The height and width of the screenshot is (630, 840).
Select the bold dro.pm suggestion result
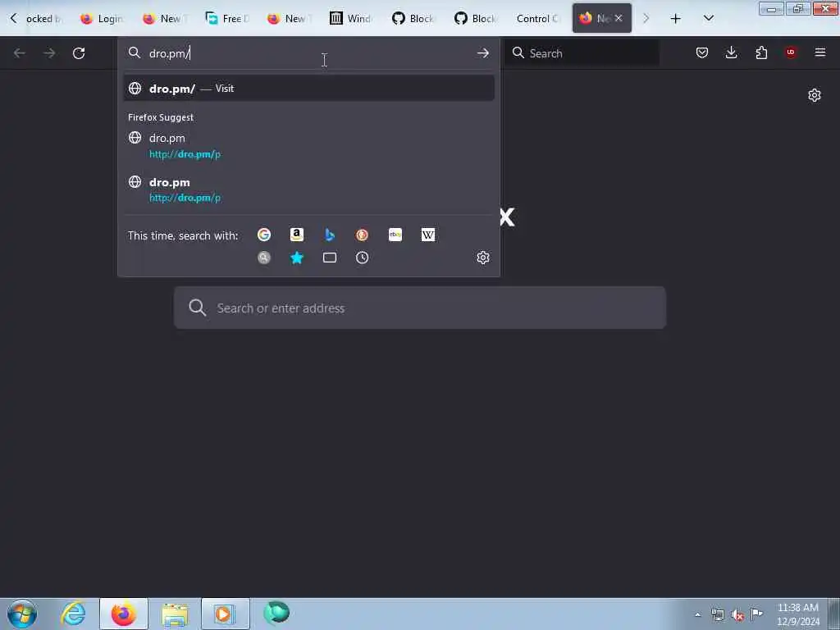point(308,189)
